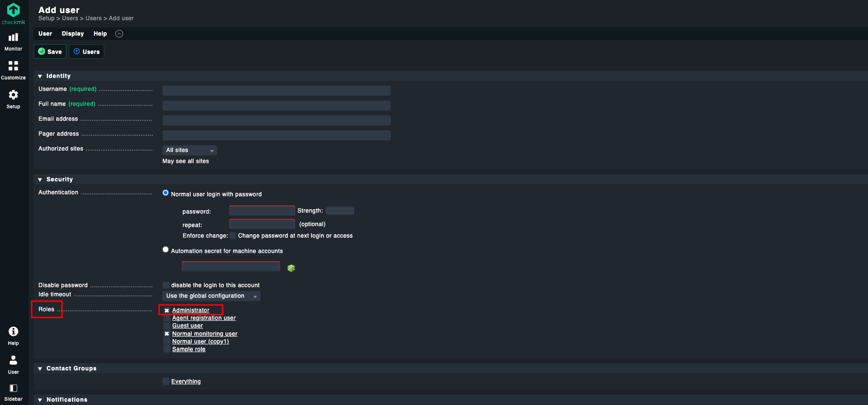Open the Display menu
This screenshot has height=405, width=868.
click(x=73, y=34)
